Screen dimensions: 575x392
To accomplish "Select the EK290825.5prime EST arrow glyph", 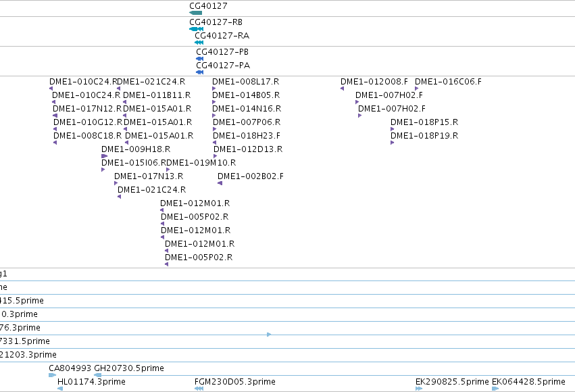I will click(419, 389).
